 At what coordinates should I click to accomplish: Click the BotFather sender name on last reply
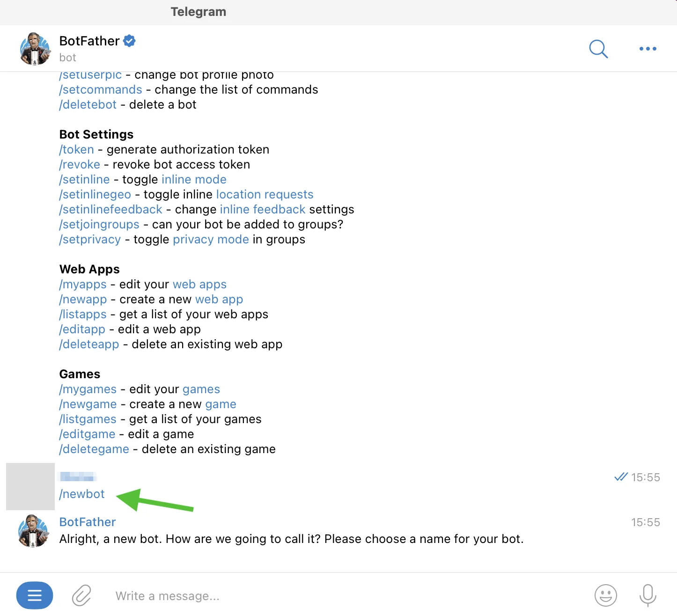click(x=88, y=522)
